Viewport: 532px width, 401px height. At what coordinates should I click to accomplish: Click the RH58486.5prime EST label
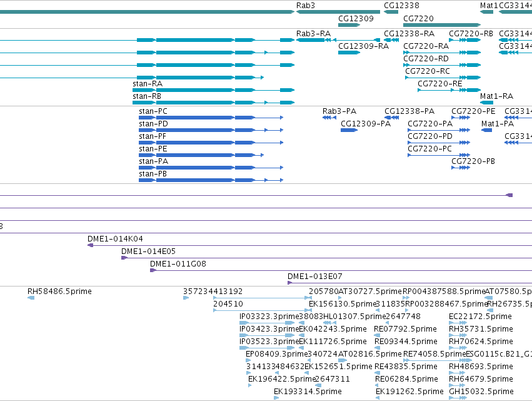[59, 292]
